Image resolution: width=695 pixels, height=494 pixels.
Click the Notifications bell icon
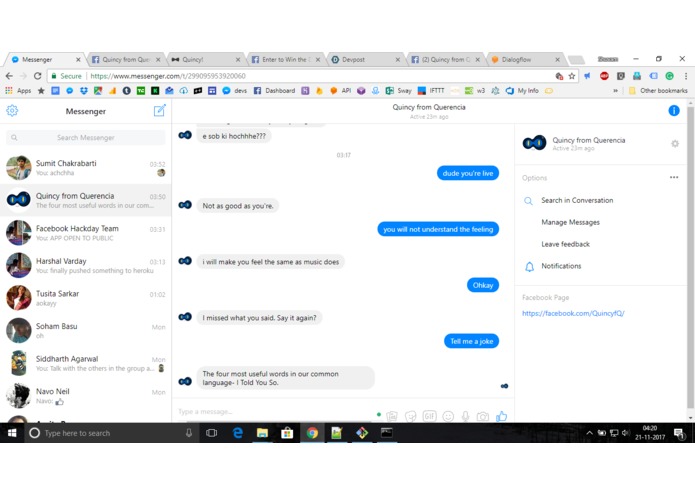point(529,266)
